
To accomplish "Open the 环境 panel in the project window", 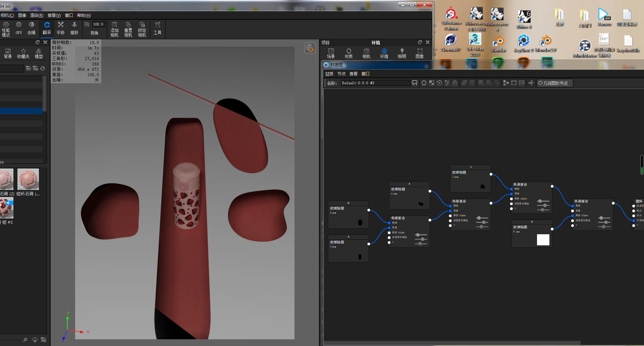I will point(384,53).
